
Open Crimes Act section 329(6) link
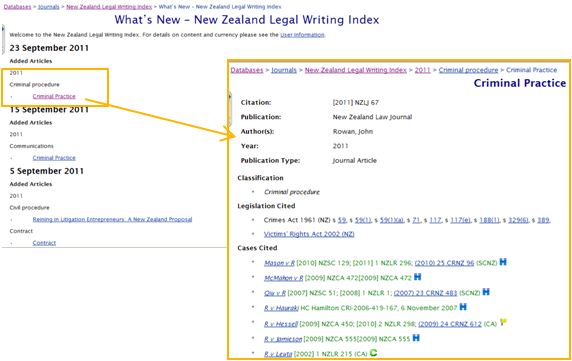[x=518, y=220]
